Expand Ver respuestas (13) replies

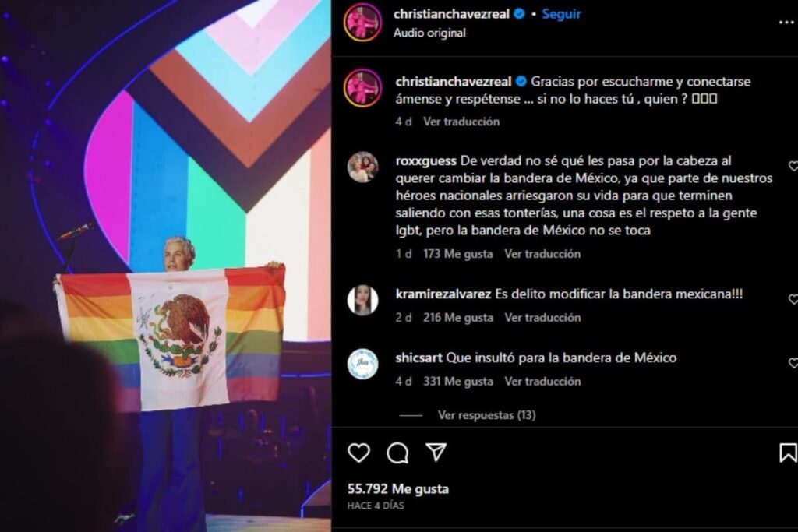click(x=486, y=415)
